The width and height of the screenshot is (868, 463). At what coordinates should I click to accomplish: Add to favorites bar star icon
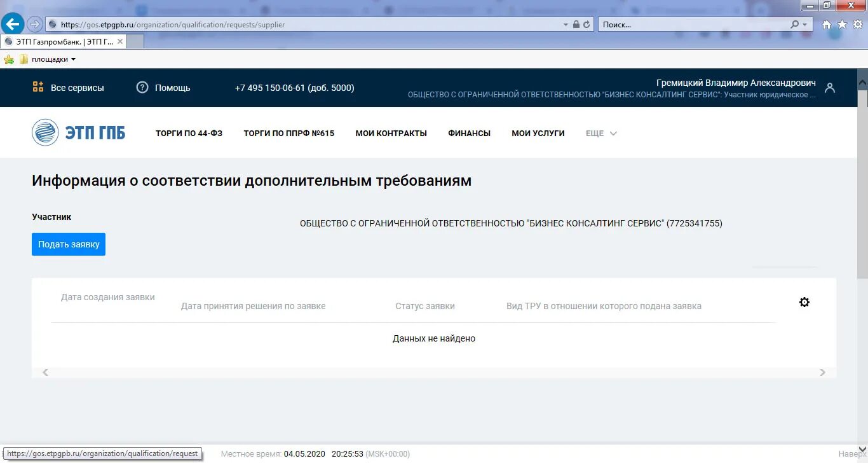pos(9,59)
